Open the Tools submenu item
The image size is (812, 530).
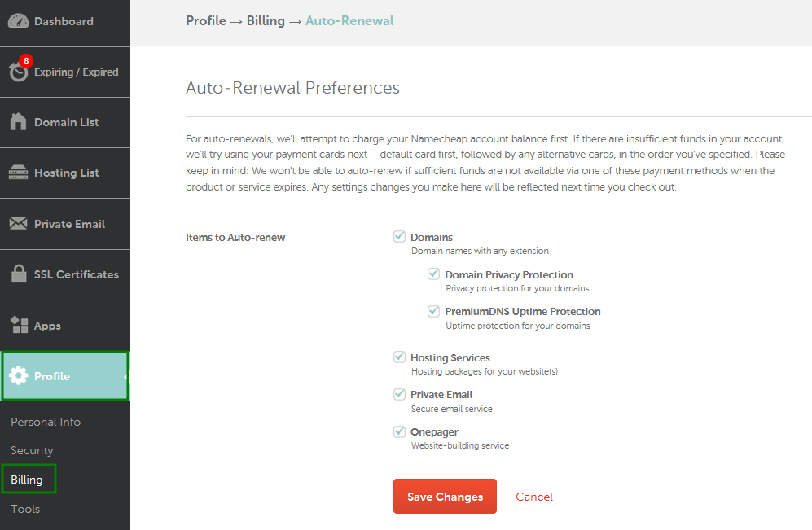(x=25, y=509)
